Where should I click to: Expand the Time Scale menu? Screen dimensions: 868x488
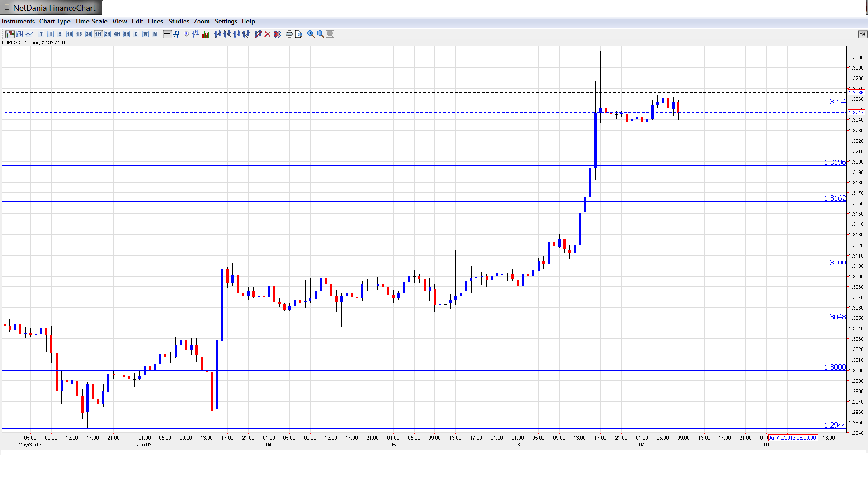(x=91, y=21)
